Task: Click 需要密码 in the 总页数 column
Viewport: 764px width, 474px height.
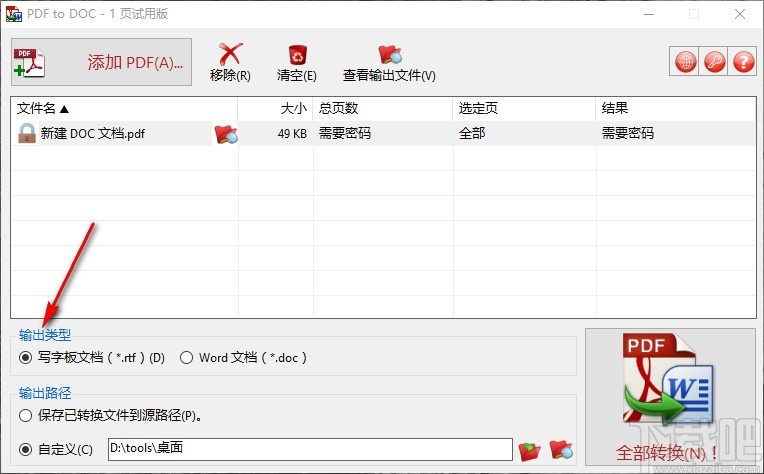Action: click(x=344, y=133)
